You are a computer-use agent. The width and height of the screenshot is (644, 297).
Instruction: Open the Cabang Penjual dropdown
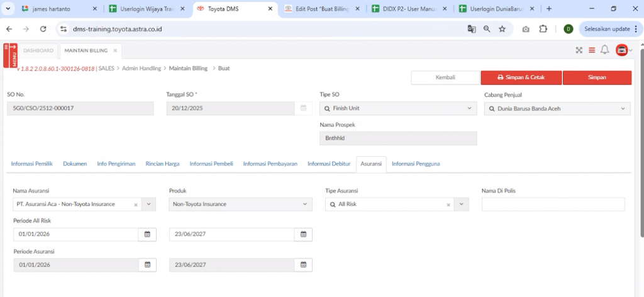pos(623,108)
